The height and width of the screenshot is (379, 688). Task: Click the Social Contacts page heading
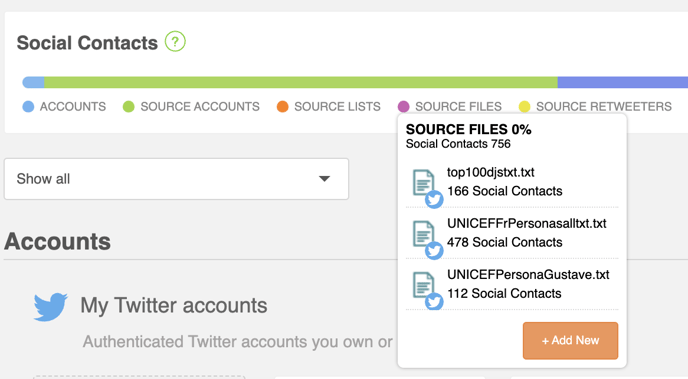[87, 43]
